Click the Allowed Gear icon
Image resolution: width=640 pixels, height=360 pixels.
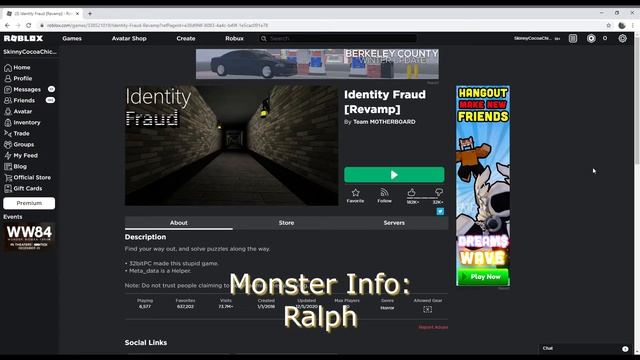[x=427, y=309]
